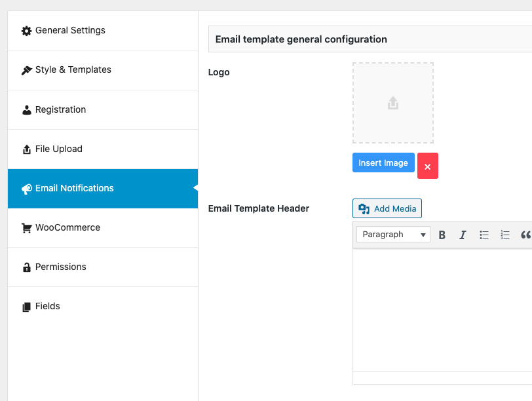Viewport: 532px width, 401px height.
Task: Click the Logo label
Action: point(219,72)
